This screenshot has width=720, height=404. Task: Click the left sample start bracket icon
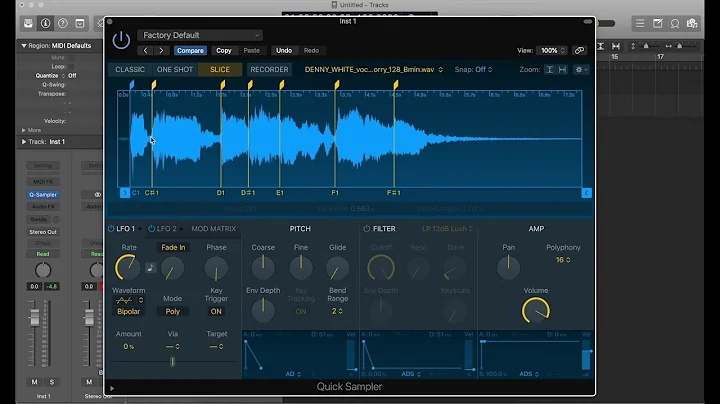(124, 193)
